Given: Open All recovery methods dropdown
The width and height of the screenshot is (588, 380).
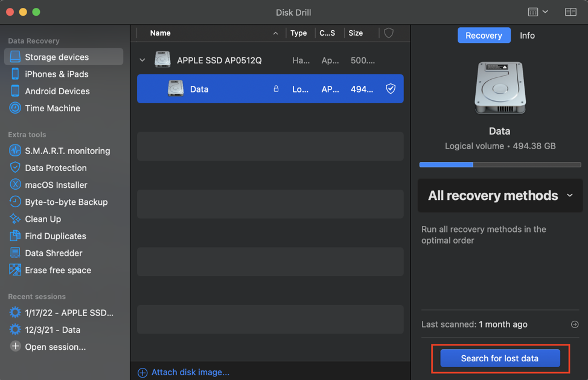Looking at the screenshot, I should pyautogui.click(x=500, y=196).
